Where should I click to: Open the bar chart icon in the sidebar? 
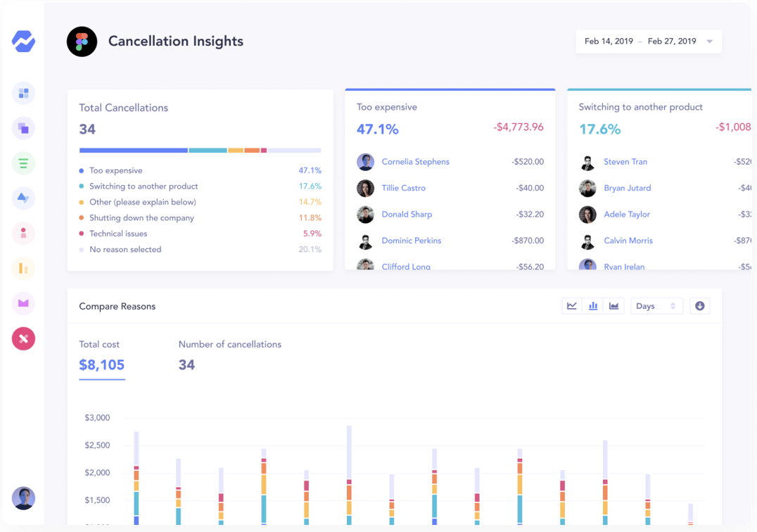click(x=23, y=268)
